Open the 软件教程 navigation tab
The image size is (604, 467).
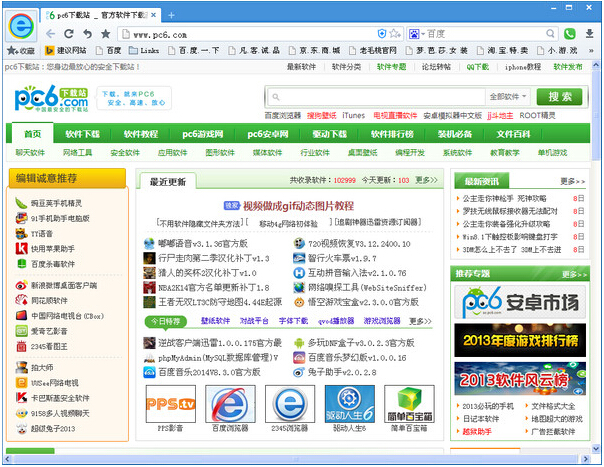coord(141,134)
